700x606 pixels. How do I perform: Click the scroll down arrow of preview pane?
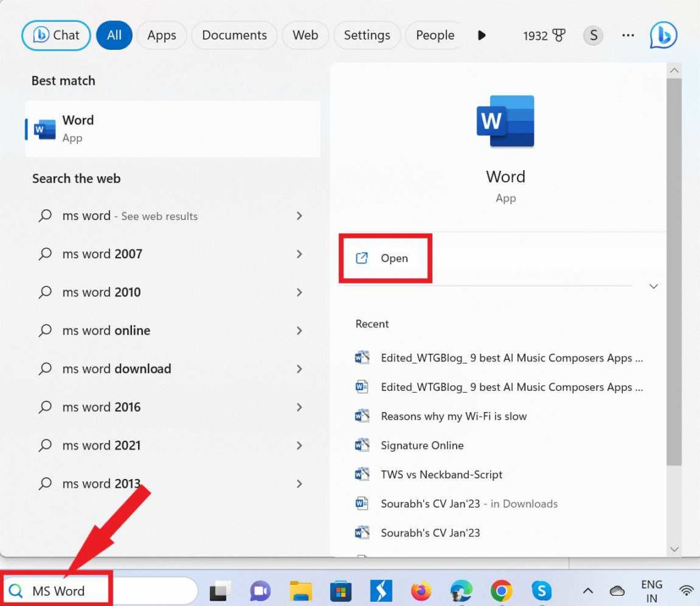pyautogui.click(x=674, y=549)
